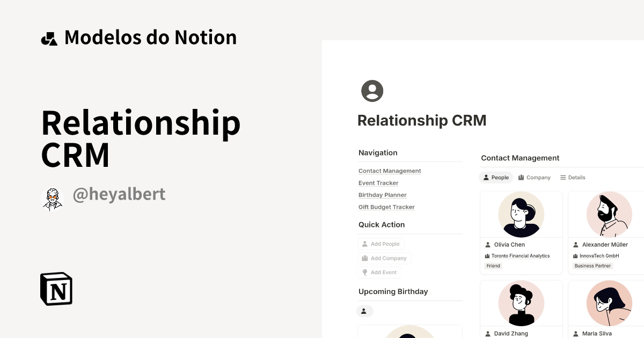Click the gift icon on the Add Event button

(365, 272)
